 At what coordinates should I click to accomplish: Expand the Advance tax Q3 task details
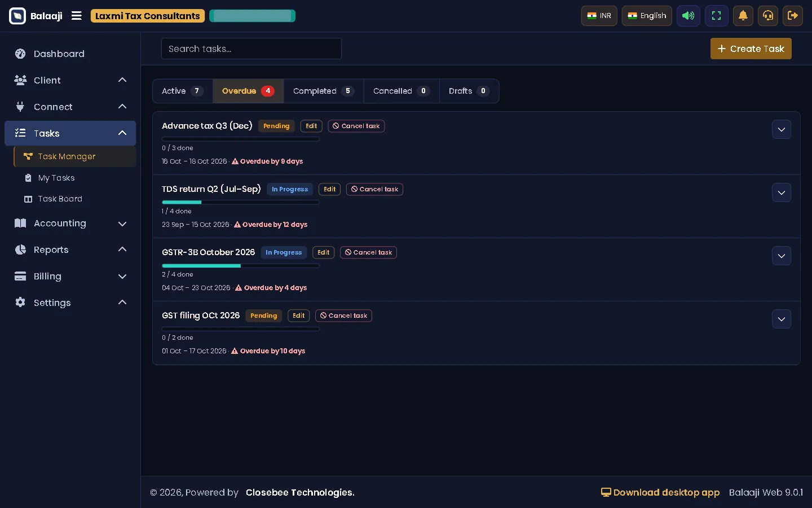(x=782, y=129)
